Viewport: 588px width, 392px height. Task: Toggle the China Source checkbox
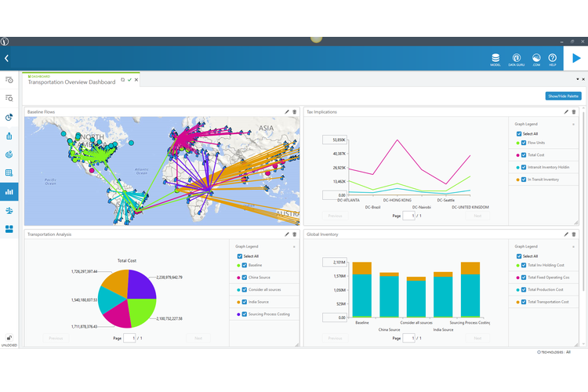tap(244, 277)
